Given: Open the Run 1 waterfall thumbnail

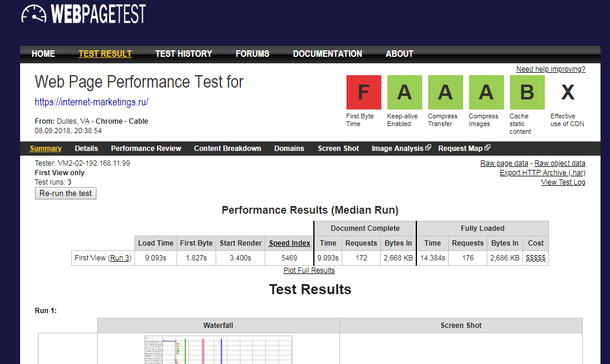Looking at the screenshot, I should tap(219, 350).
